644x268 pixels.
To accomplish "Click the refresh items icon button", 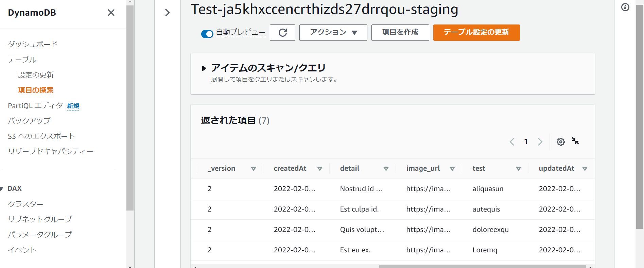I will point(282,33).
